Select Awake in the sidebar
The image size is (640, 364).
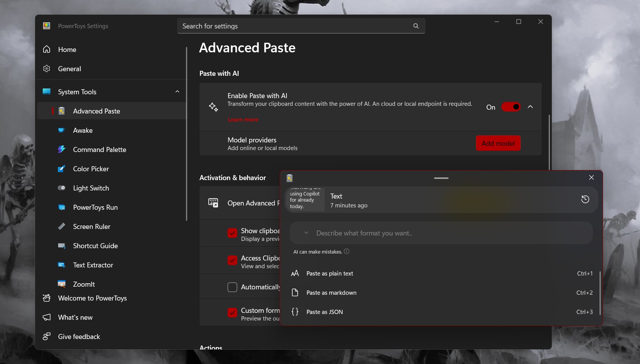(82, 130)
